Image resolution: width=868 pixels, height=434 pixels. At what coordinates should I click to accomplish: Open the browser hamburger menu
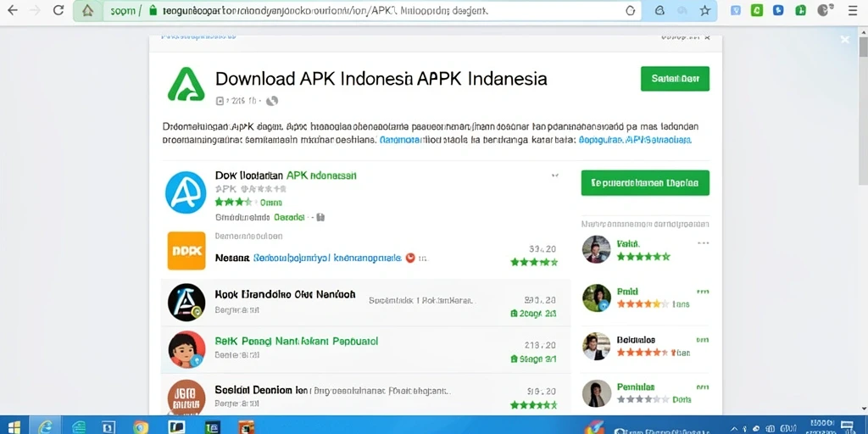853,10
